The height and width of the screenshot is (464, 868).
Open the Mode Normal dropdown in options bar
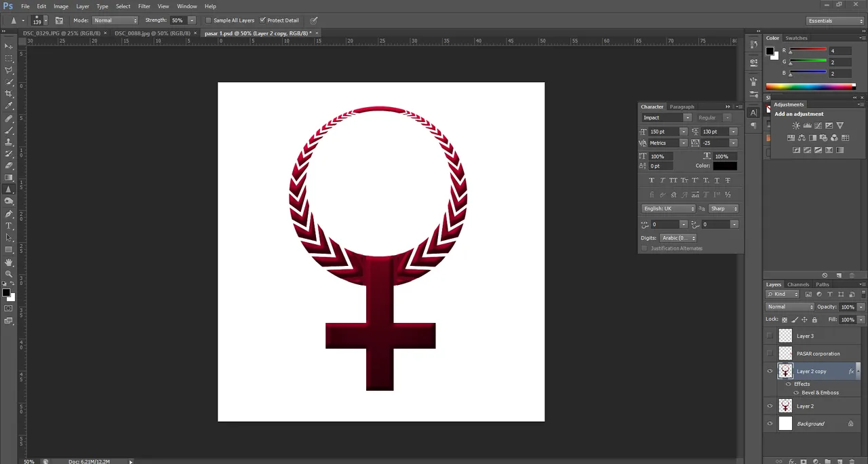pyautogui.click(x=115, y=20)
